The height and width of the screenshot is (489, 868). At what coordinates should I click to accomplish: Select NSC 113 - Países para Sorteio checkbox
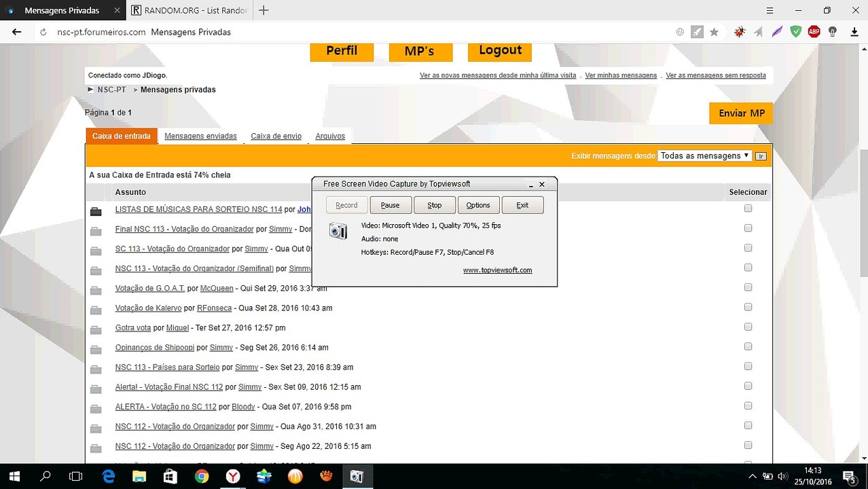pyautogui.click(x=748, y=366)
